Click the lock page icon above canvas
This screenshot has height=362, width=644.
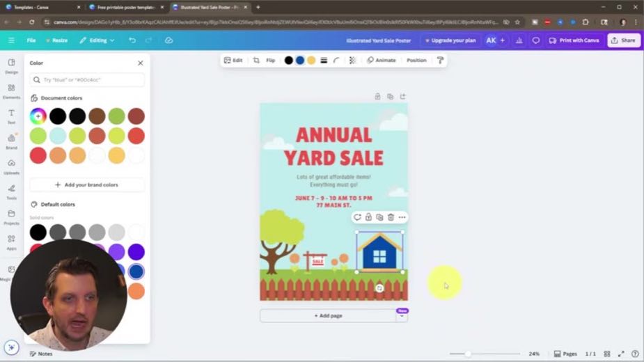pos(377,97)
